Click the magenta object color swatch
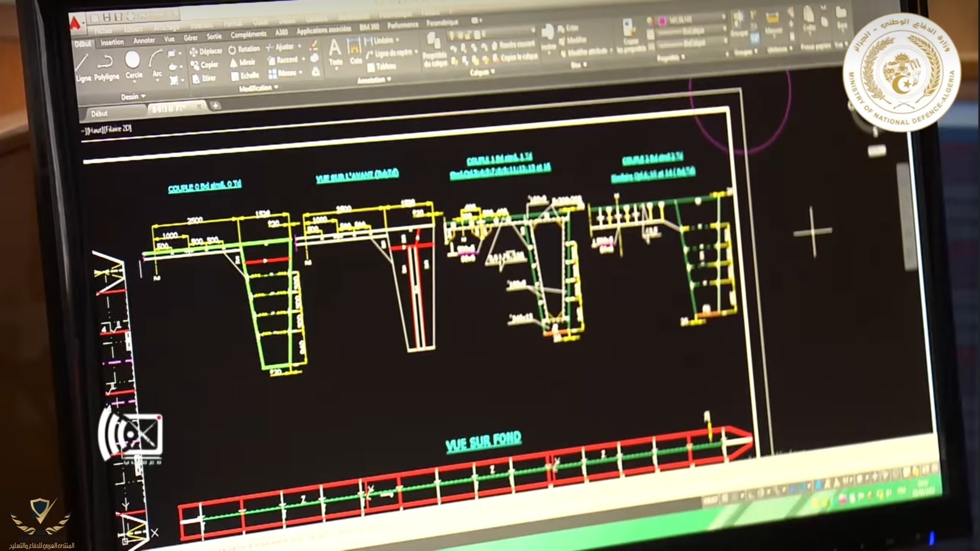980x551 pixels. tap(661, 21)
